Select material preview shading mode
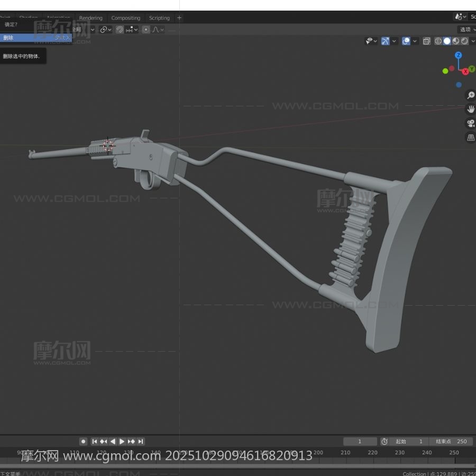This screenshot has height=476, width=476. (456, 41)
